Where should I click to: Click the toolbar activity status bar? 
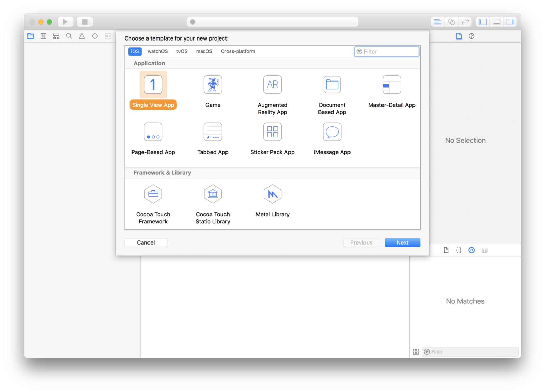[272, 22]
